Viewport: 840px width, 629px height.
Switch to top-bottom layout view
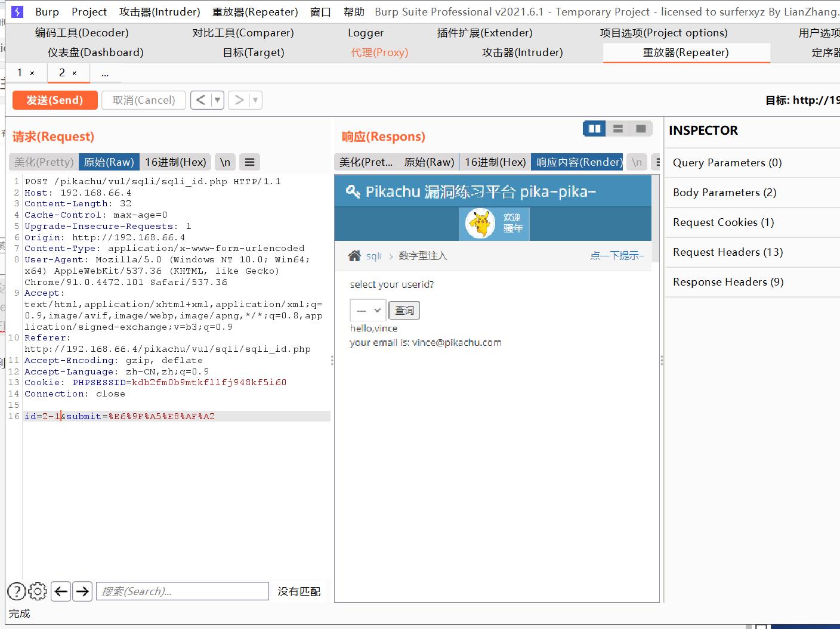[618, 129]
